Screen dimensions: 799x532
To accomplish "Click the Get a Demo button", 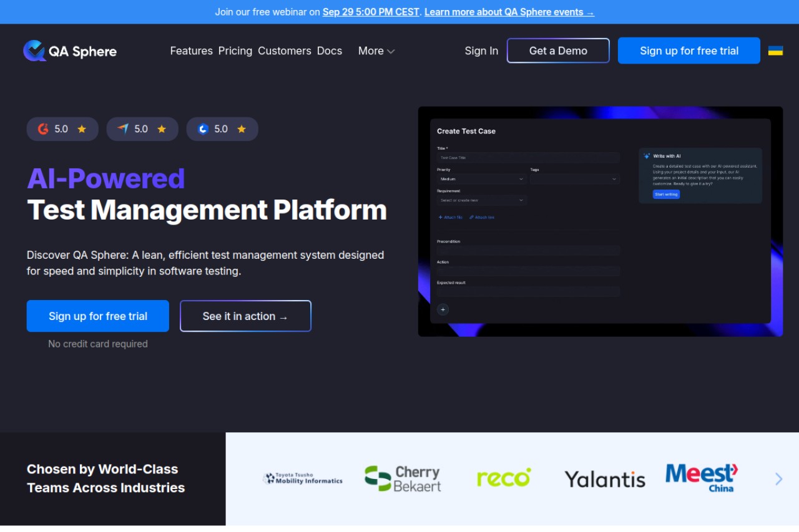I will pyautogui.click(x=558, y=51).
